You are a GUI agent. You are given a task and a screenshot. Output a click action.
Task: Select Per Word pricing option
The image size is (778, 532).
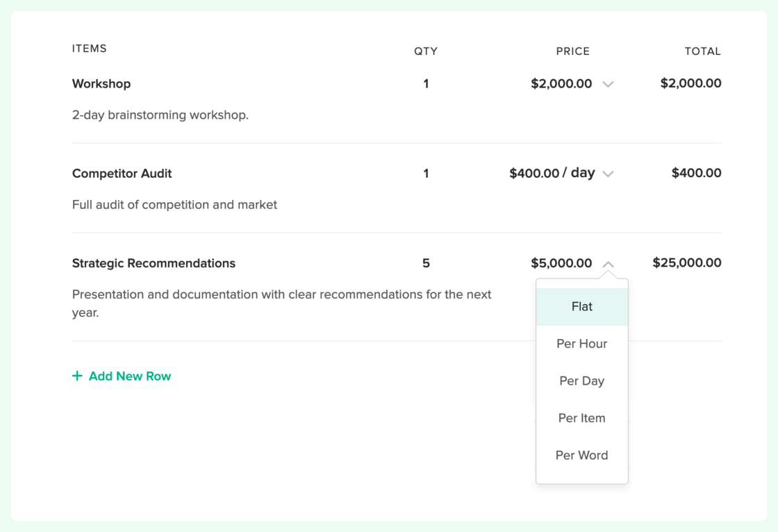click(x=581, y=455)
